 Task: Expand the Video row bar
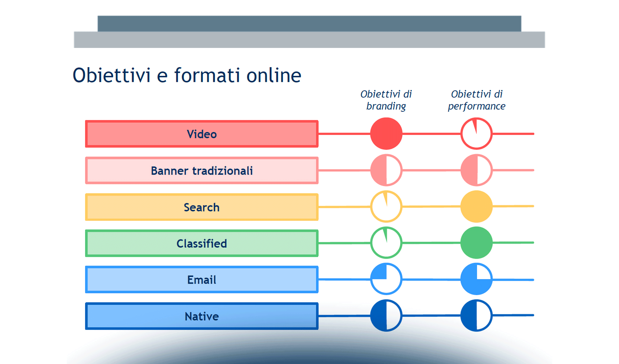coord(201,133)
